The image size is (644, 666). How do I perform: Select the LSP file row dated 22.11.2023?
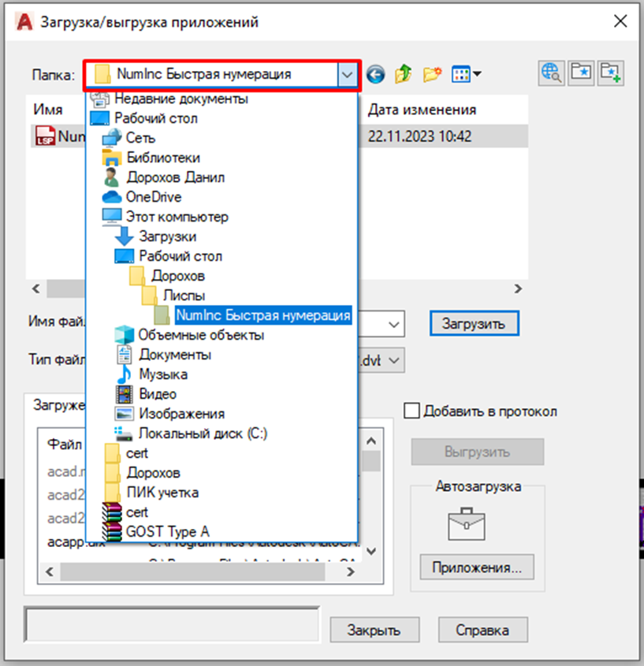pos(280,136)
